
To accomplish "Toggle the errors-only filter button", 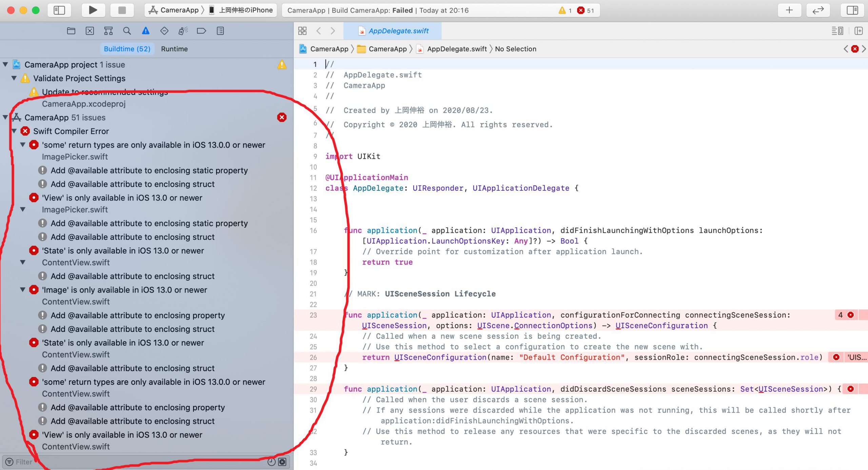I will pyautogui.click(x=282, y=462).
